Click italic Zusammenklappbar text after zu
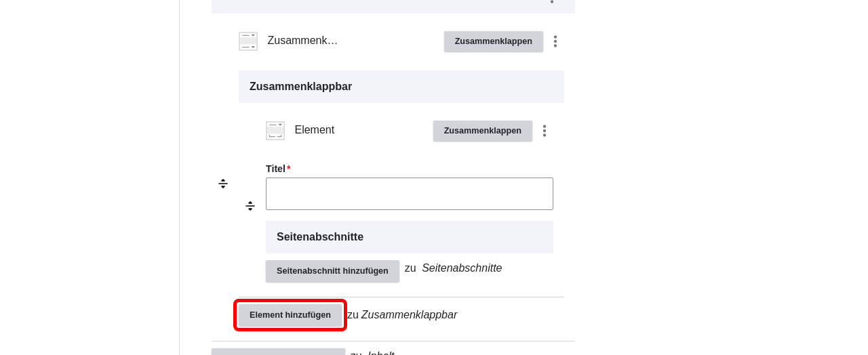Image resolution: width=868 pixels, height=355 pixels. tap(409, 315)
